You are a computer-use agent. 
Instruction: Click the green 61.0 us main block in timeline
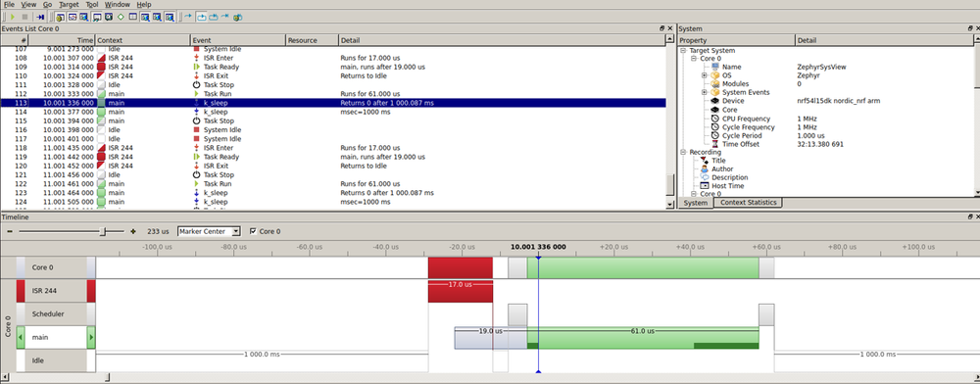(x=643, y=337)
